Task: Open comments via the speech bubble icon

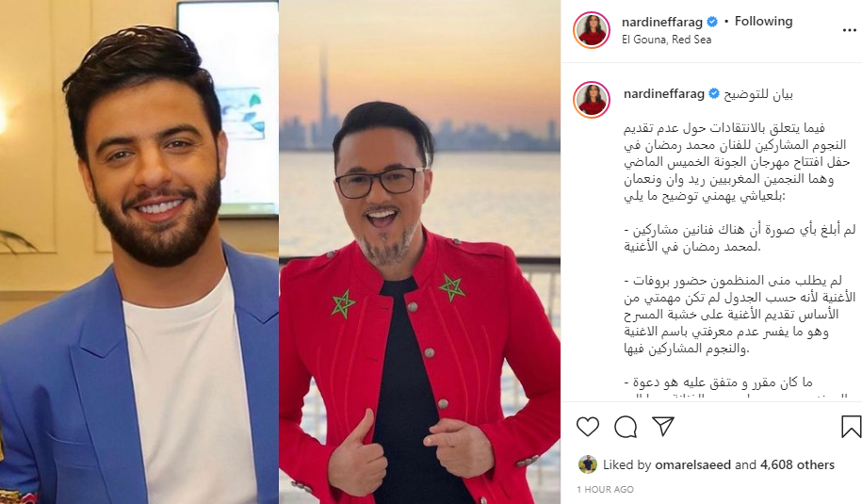Action: click(626, 427)
